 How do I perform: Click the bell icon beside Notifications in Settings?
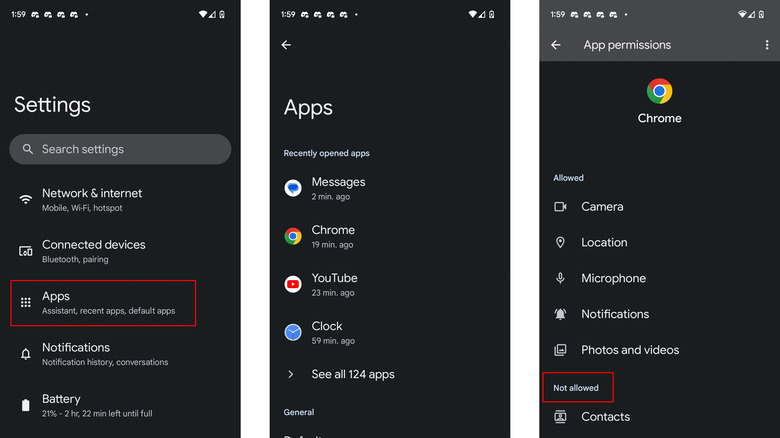(x=25, y=354)
